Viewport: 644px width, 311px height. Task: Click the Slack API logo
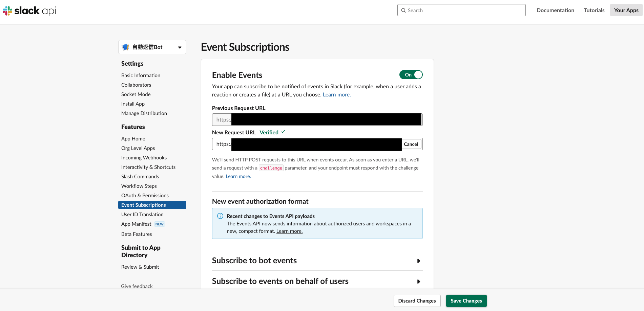pyautogui.click(x=29, y=11)
